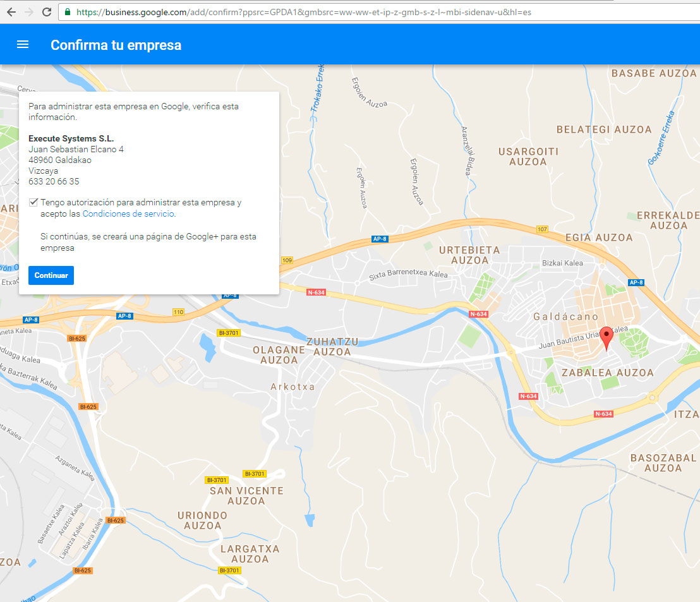
Task: Click the Sixta Barrenetxea Kalea street label
Action: (x=408, y=275)
